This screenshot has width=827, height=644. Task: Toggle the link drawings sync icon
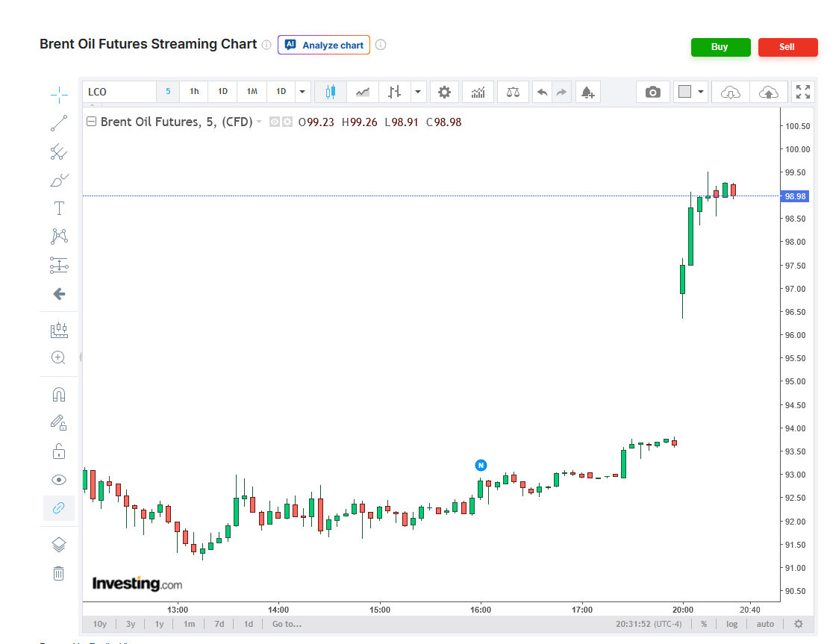click(58, 508)
